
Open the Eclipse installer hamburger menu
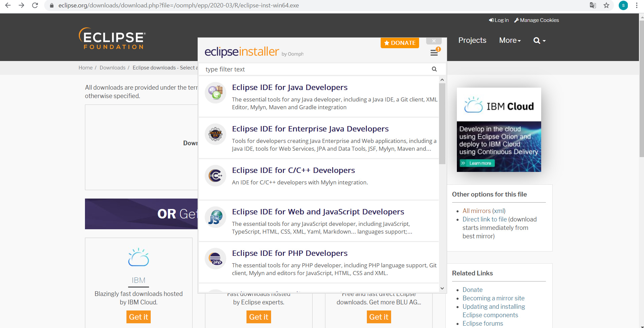[434, 53]
